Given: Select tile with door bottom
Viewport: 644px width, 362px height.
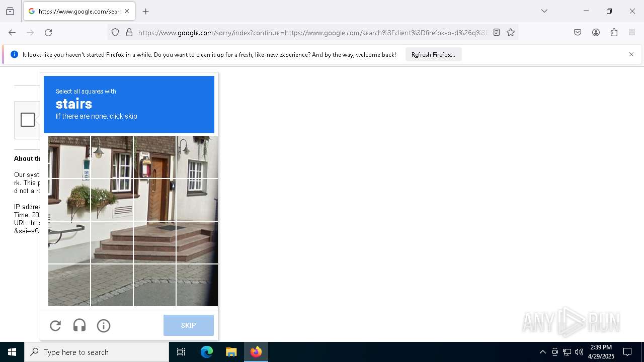Looking at the screenshot, I should [154, 200].
